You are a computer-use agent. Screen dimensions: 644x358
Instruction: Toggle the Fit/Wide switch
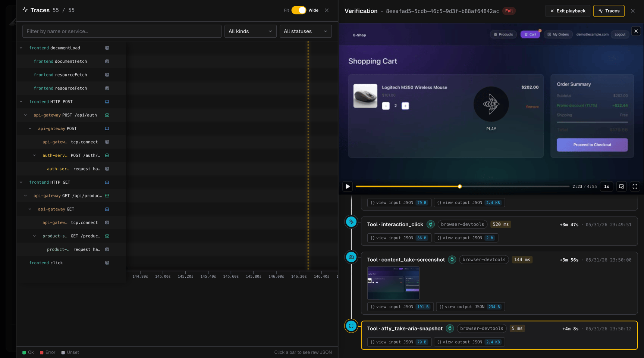[299, 10]
